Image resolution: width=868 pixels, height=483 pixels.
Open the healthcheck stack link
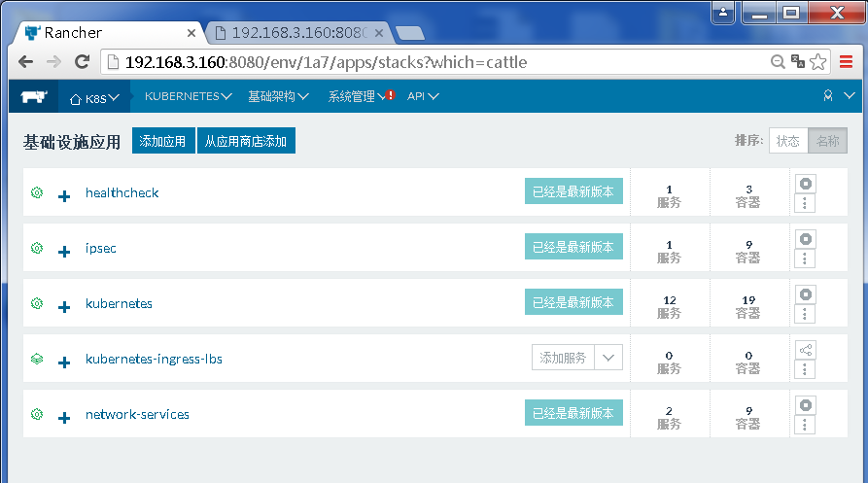pyautogui.click(x=122, y=192)
